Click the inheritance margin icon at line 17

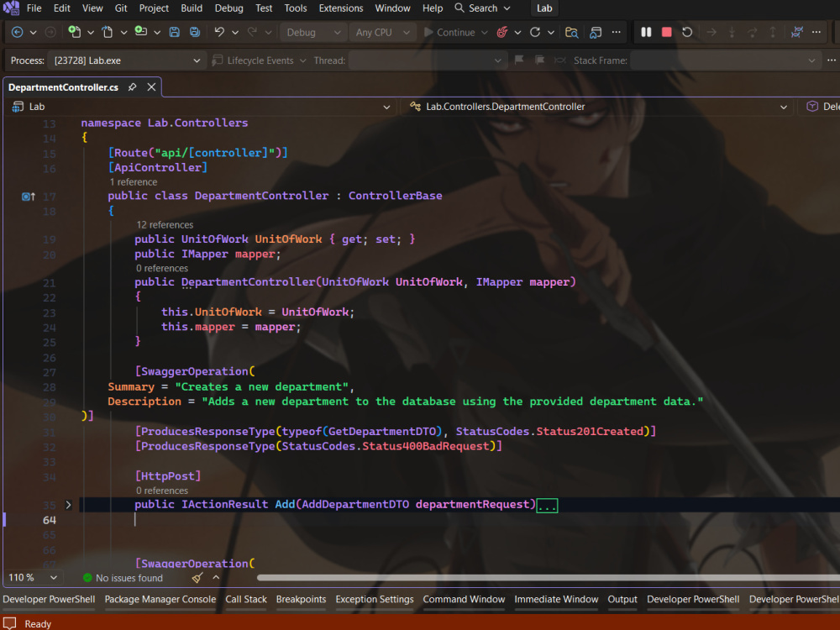click(x=29, y=197)
